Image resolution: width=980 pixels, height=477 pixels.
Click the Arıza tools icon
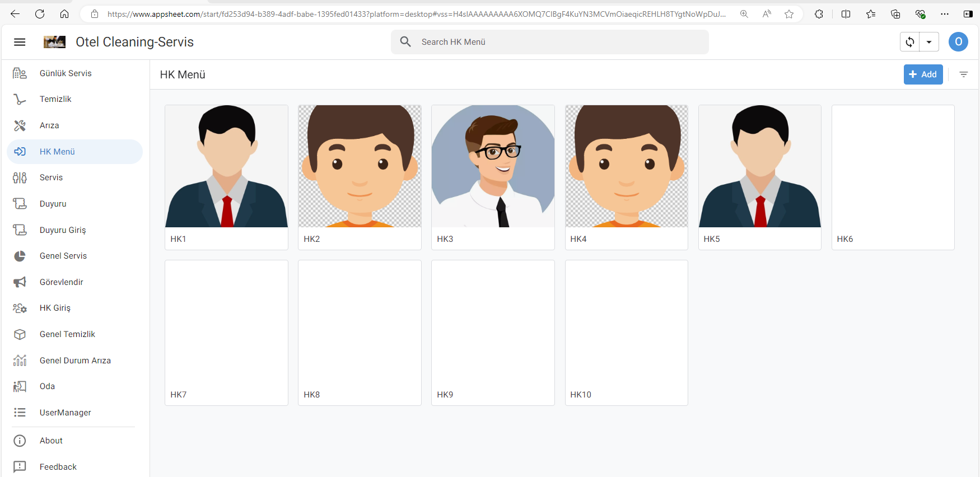tap(20, 125)
